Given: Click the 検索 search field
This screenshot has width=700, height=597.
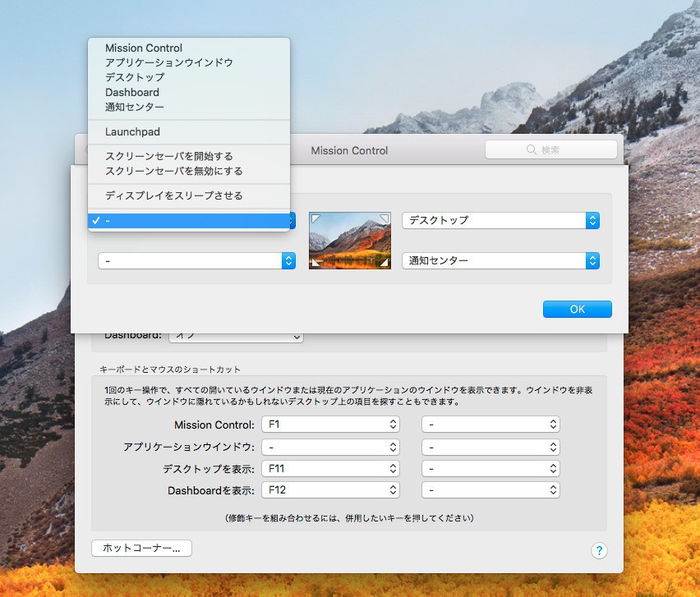Looking at the screenshot, I should (x=551, y=149).
